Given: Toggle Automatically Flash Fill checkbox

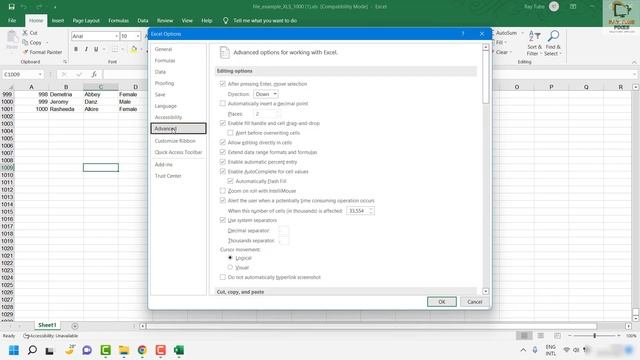Looking at the screenshot, I should 230,181.
